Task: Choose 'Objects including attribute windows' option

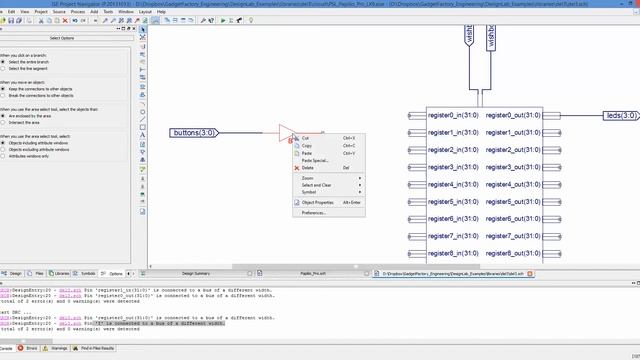Action: pyautogui.click(x=3, y=143)
